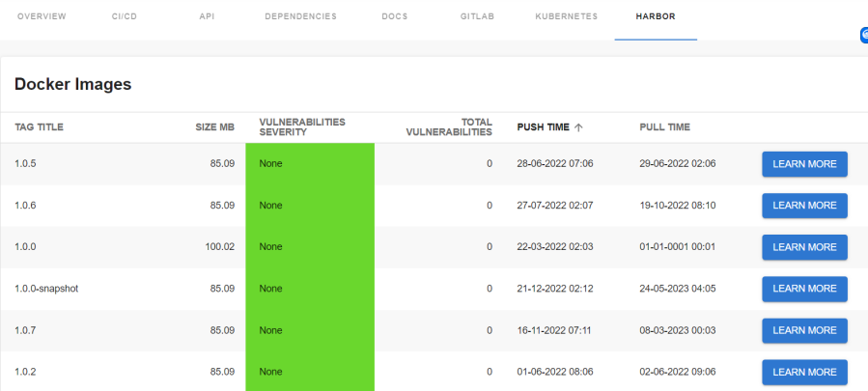
Task: Sort by Tag Title column header
Action: point(39,127)
